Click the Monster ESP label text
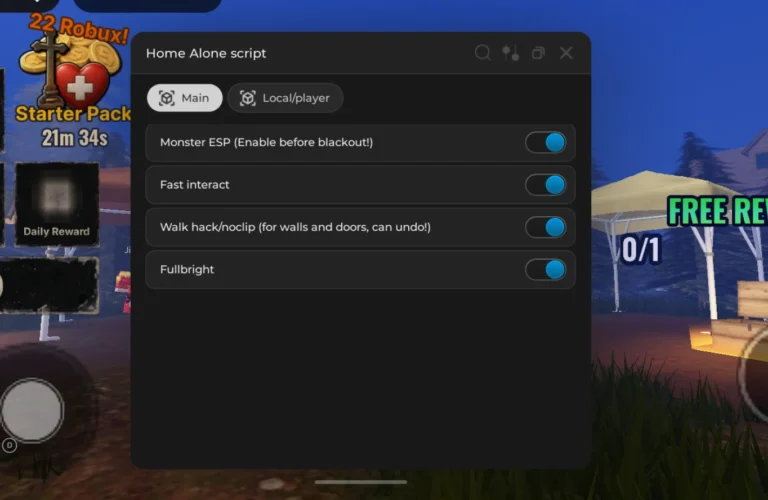 coord(266,143)
